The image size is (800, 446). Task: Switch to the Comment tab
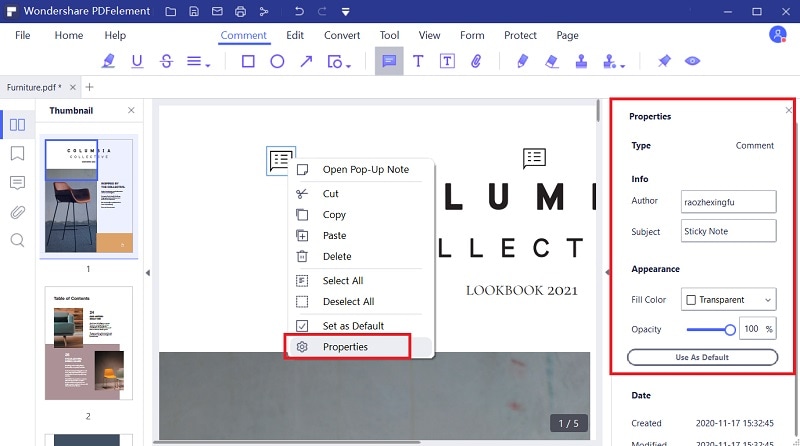click(243, 35)
